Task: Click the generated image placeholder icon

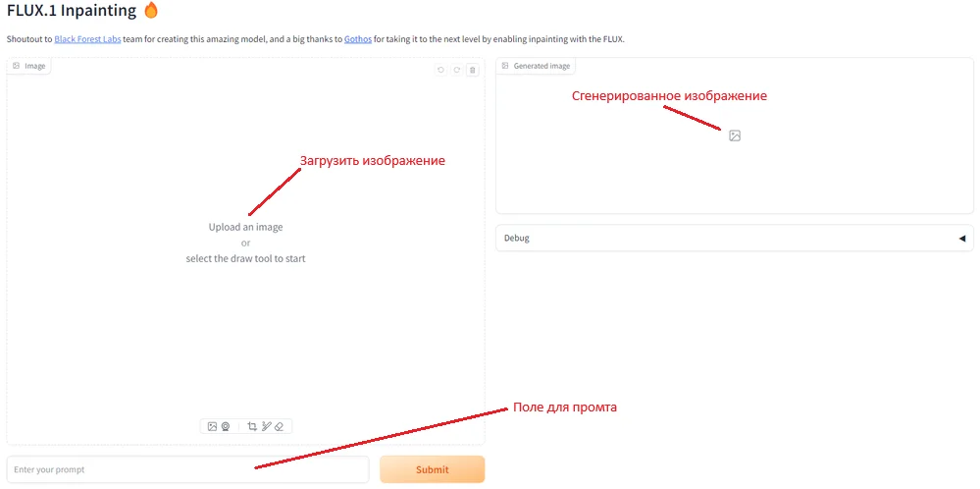Action: (735, 136)
